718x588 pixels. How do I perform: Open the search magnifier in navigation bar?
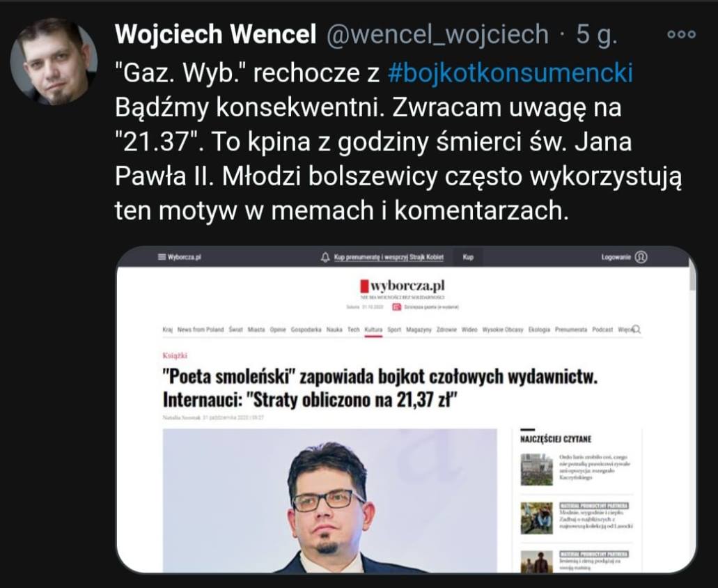(637, 330)
